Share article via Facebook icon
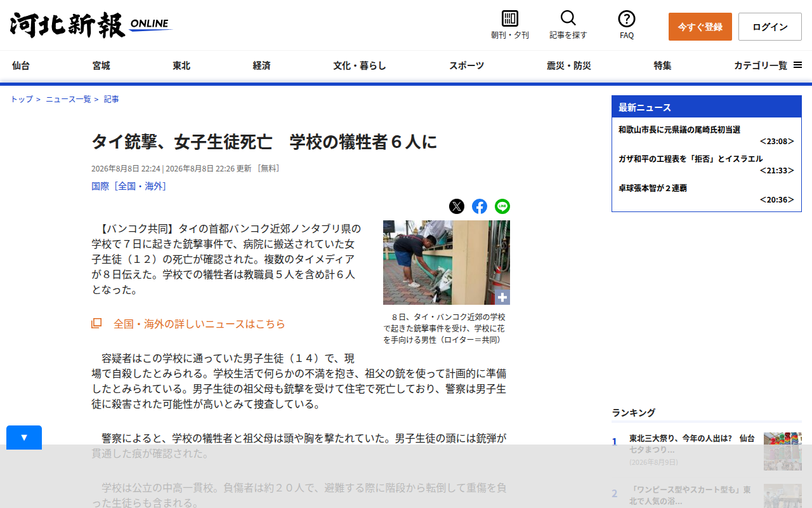 click(480, 206)
